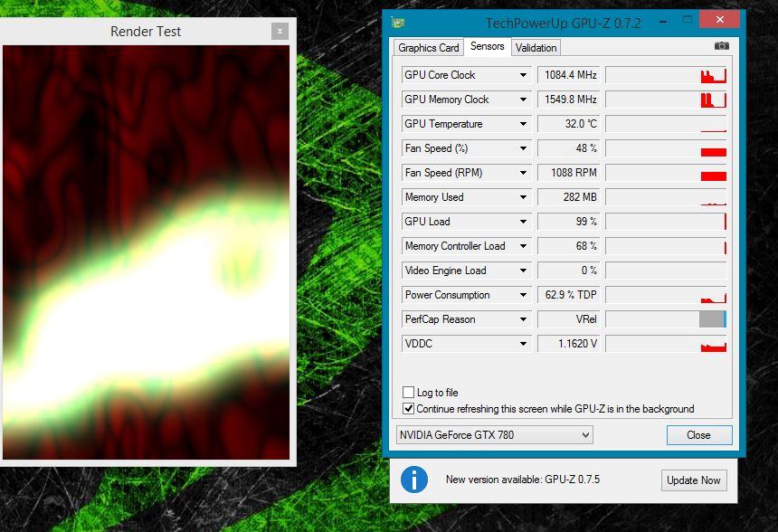Click the Update Now button
The height and width of the screenshot is (532, 778).
click(694, 480)
